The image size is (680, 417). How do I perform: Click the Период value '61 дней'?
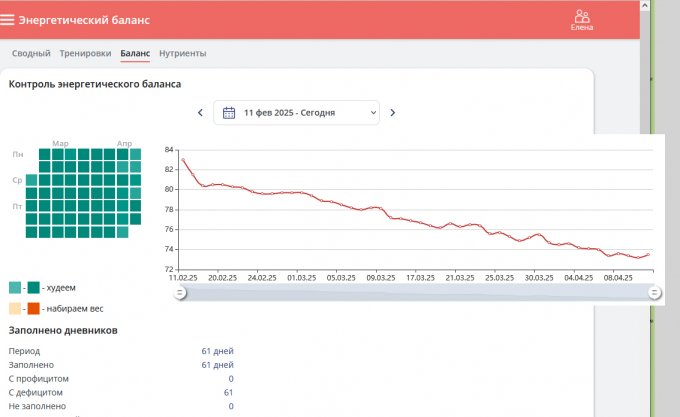coord(218,351)
